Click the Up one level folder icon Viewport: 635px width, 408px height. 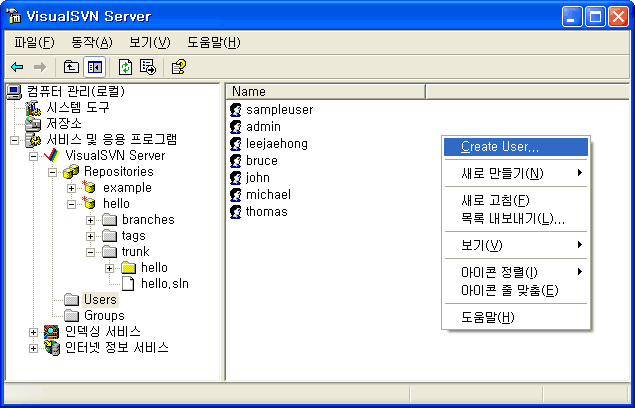click(70, 67)
